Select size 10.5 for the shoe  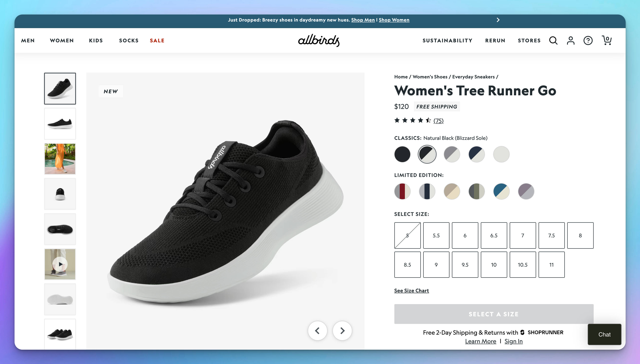point(523,264)
